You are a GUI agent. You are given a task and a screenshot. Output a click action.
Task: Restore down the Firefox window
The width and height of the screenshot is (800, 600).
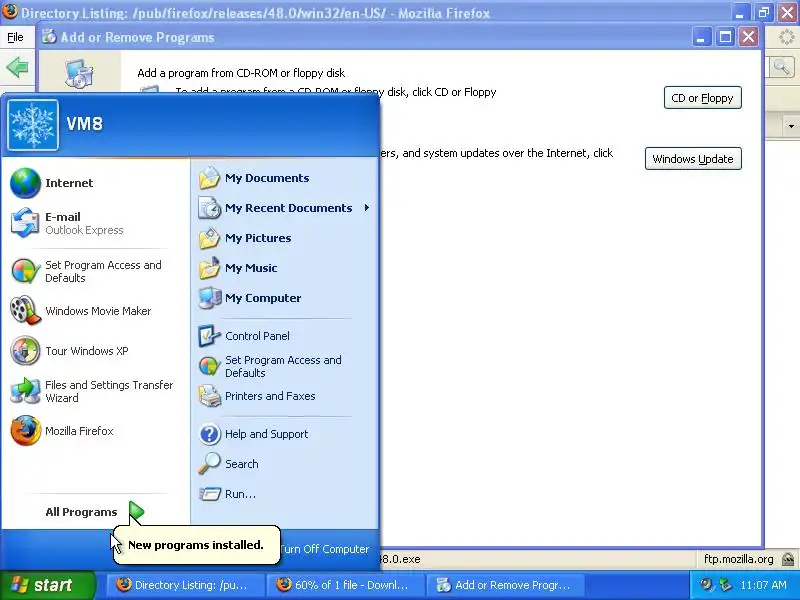[x=763, y=12]
